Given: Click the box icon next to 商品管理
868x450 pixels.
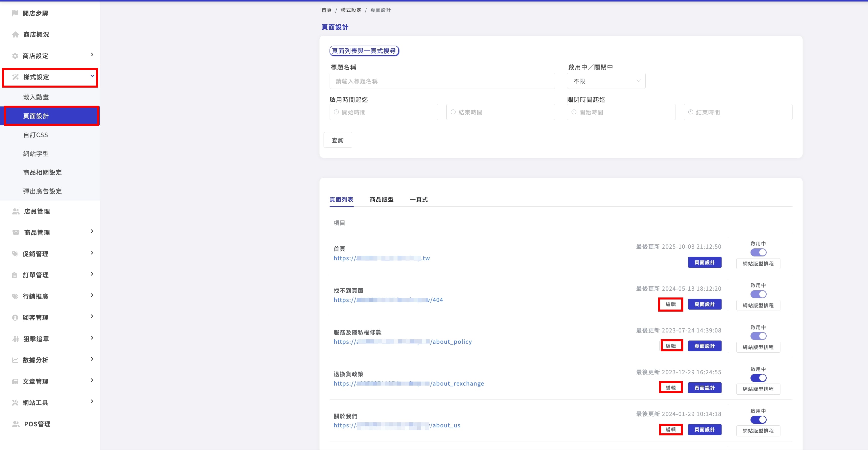Looking at the screenshot, I should pos(16,232).
